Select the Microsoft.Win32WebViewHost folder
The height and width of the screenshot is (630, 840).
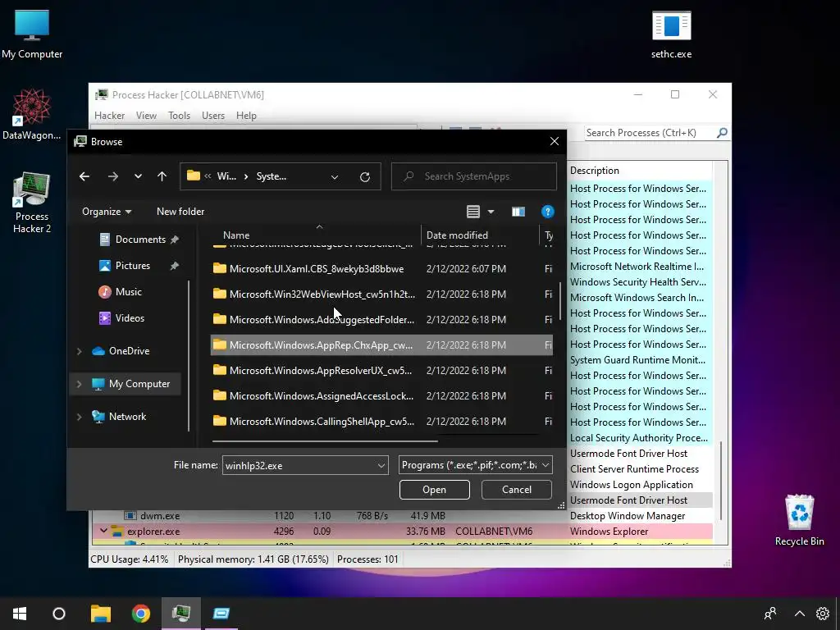coord(381,294)
